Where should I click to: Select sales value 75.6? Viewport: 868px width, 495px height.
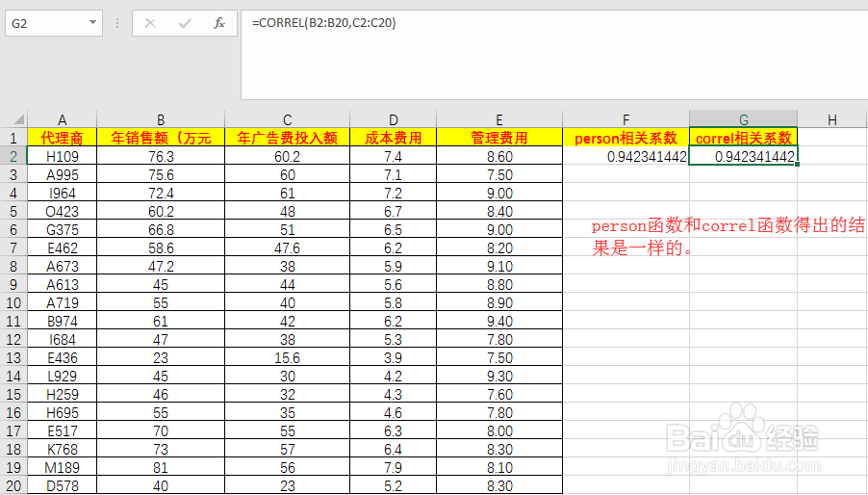(x=161, y=174)
